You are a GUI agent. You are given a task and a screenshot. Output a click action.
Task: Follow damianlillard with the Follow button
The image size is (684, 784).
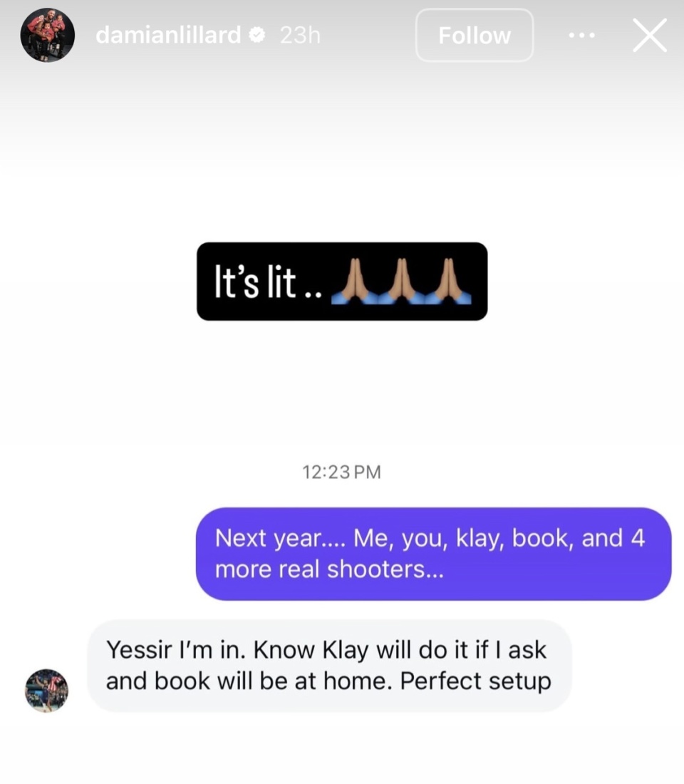(475, 36)
